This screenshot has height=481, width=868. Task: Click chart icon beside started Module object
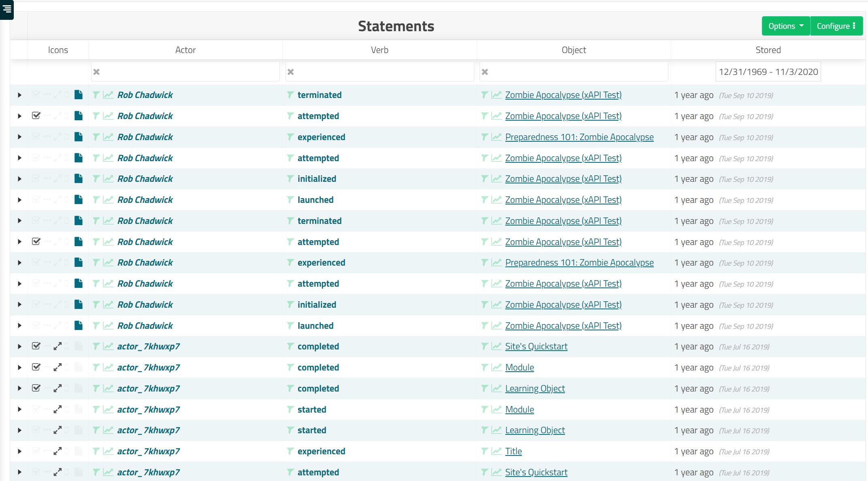(497, 409)
